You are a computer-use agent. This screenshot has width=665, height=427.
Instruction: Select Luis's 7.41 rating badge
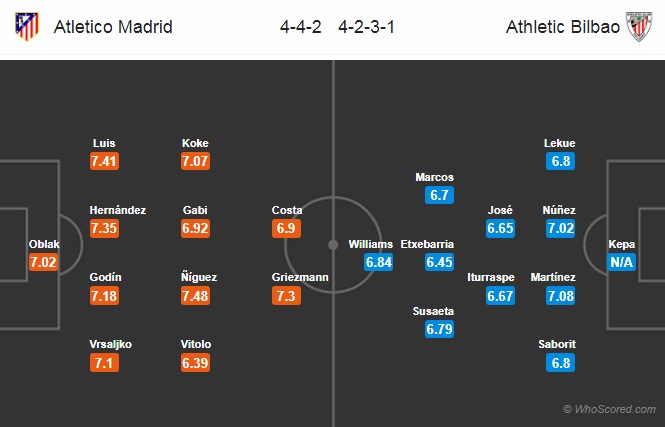click(104, 161)
